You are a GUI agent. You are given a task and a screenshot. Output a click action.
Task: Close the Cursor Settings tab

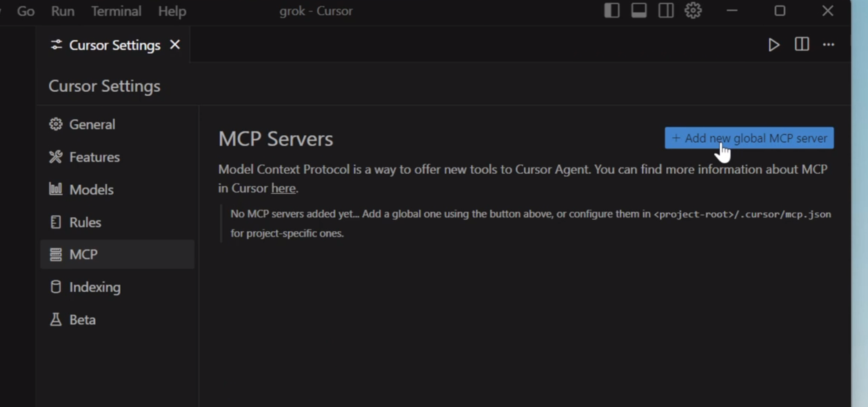tap(175, 44)
